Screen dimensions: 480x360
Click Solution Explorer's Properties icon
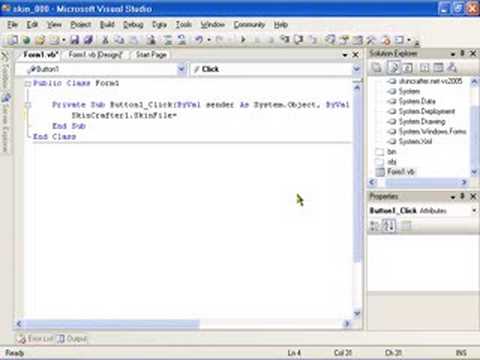pos(377,68)
